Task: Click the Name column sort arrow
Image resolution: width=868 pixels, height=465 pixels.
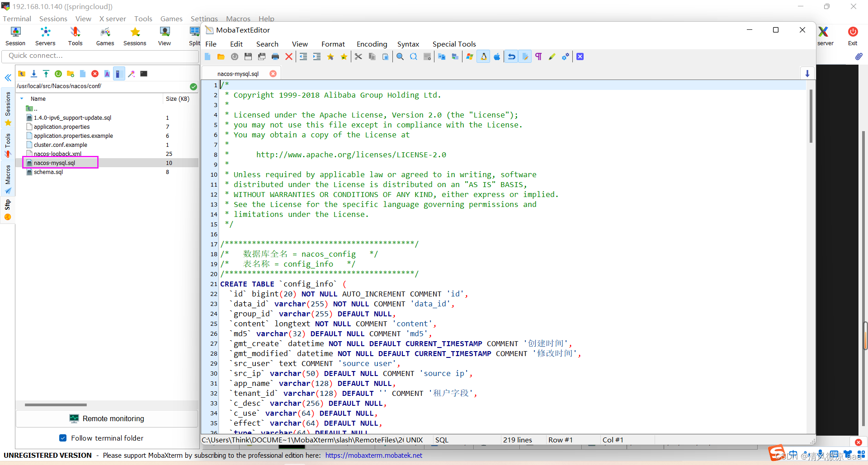Action: 22,99
